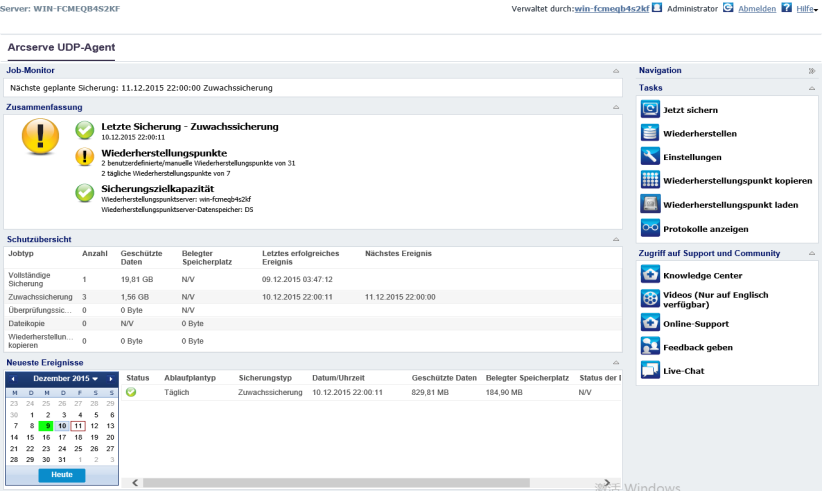Screen dimensions: 822x491
Task: Click the Protokolle anzeigen glasses icon
Action: coord(650,228)
